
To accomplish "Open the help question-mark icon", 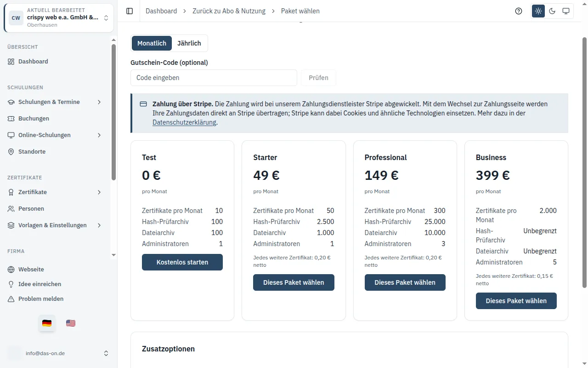I will [x=519, y=11].
